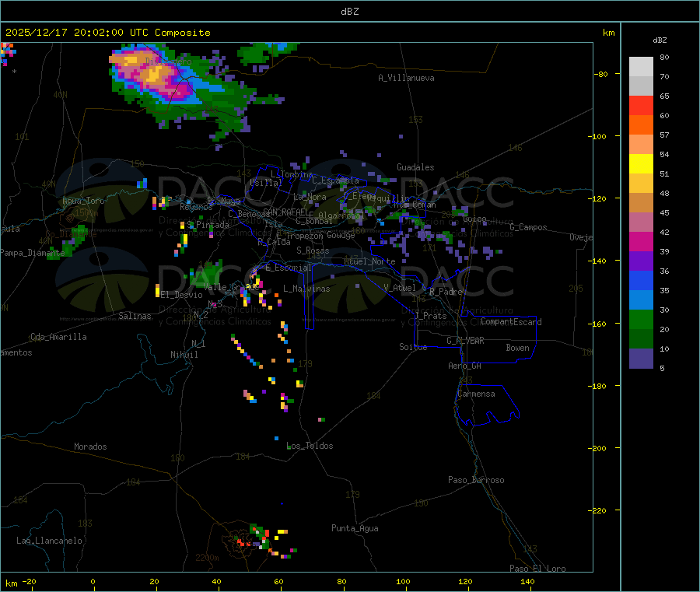Image resolution: width=700 pixels, height=592 pixels.
Task: Click the Guadales map label
Action: pos(415,167)
